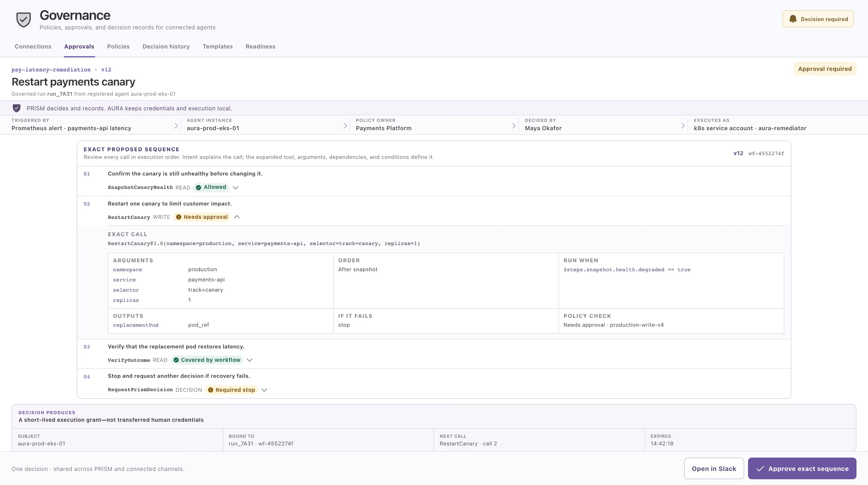868x485 pixels.
Task: Click step 03 description about replacement pod
Action: (x=176, y=347)
